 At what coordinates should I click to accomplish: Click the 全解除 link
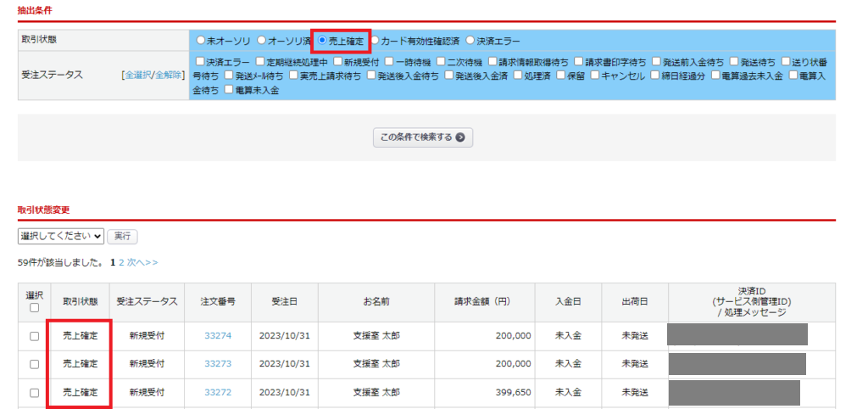[x=169, y=76]
